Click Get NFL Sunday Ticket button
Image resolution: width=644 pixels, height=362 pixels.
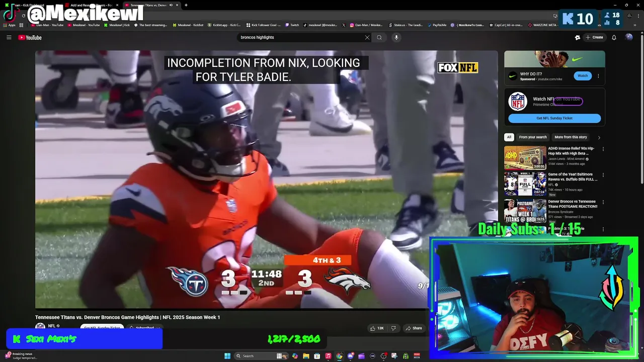(554, 118)
